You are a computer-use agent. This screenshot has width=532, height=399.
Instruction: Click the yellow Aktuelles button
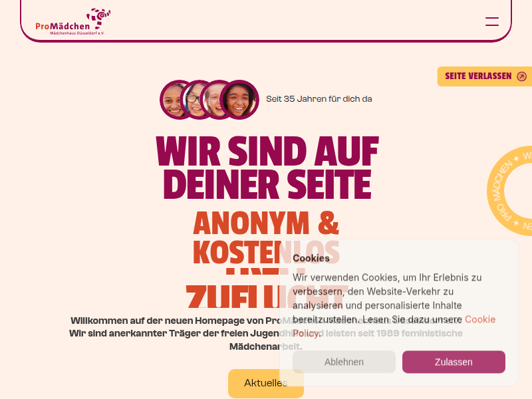tap(265, 383)
